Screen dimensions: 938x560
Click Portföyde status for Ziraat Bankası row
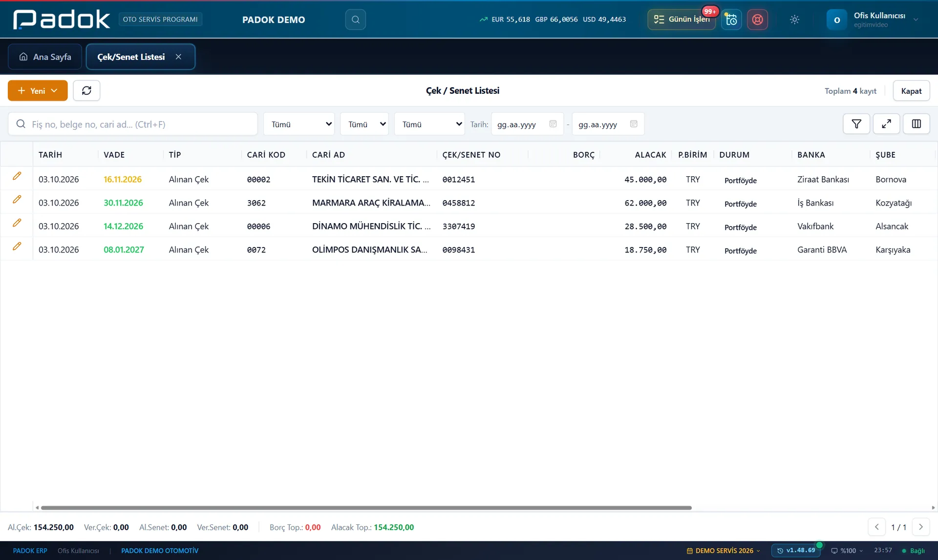[741, 180]
